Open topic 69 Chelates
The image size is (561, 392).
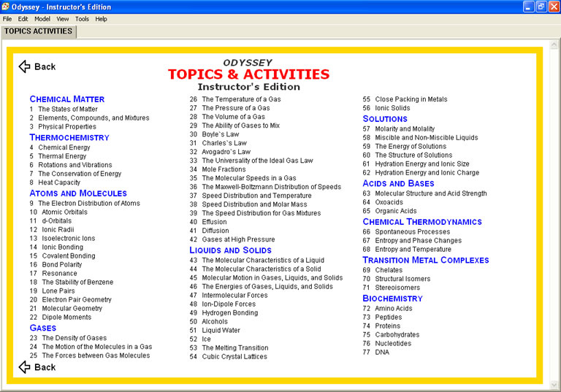tap(383, 270)
